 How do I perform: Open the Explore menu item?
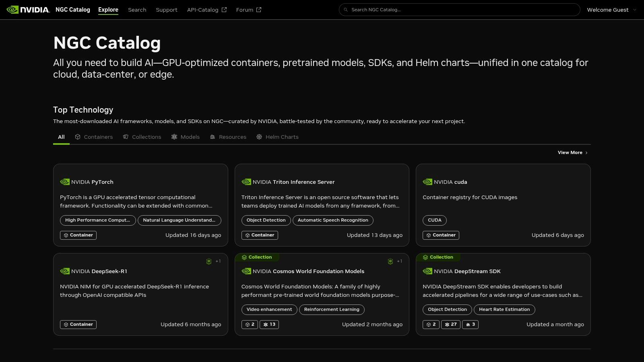coord(108,10)
